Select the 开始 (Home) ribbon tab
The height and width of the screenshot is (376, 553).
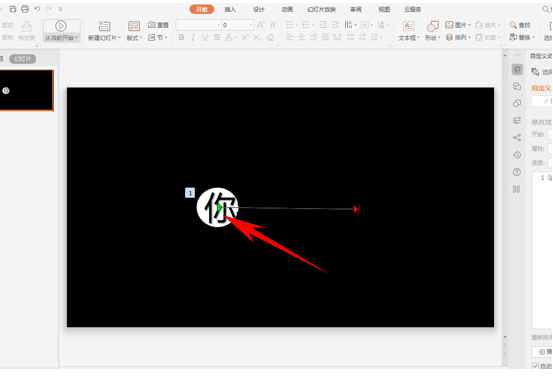pos(202,9)
